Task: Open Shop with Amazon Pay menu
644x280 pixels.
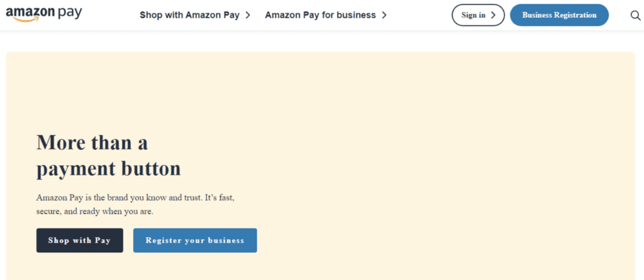Action: point(189,15)
